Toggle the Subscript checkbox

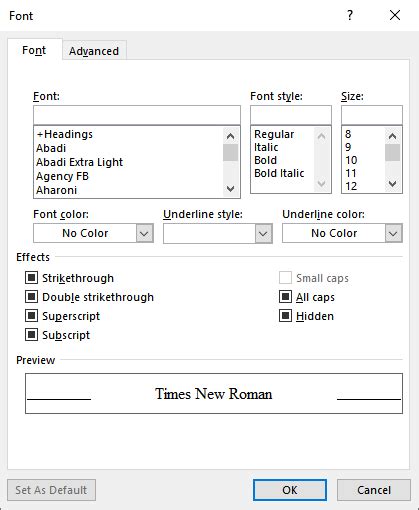(x=32, y=335)
